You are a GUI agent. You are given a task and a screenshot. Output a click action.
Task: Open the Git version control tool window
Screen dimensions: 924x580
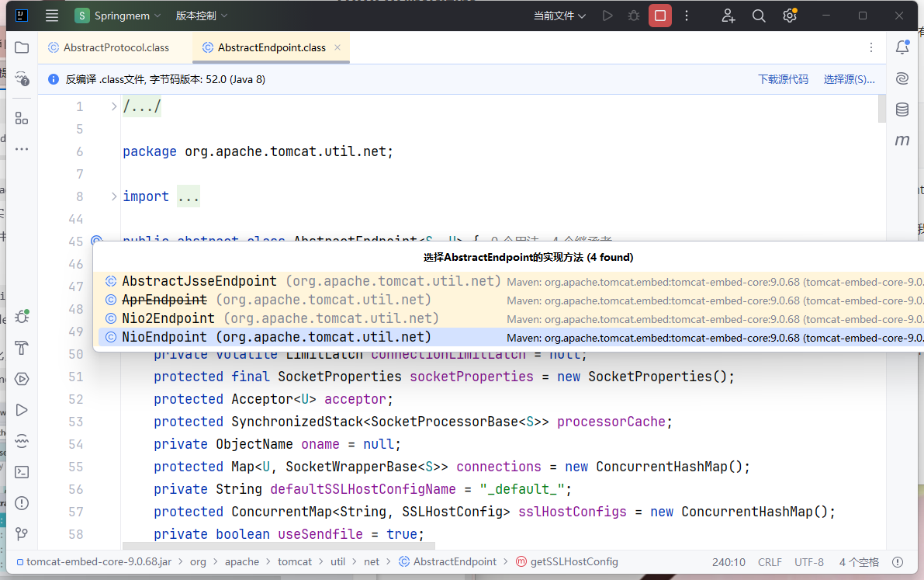[22, 533]
